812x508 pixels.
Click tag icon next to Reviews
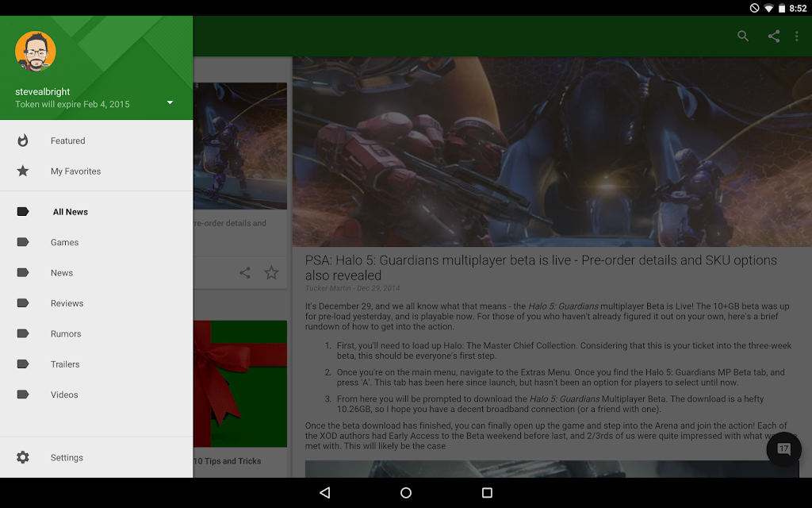click(x=23, y=303)
